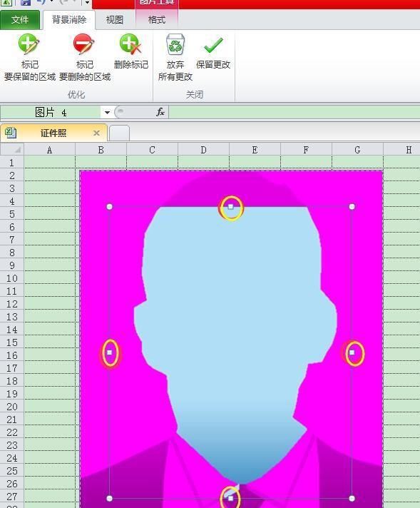Select column C header
420x508 pixels.
tap(152, 150)
